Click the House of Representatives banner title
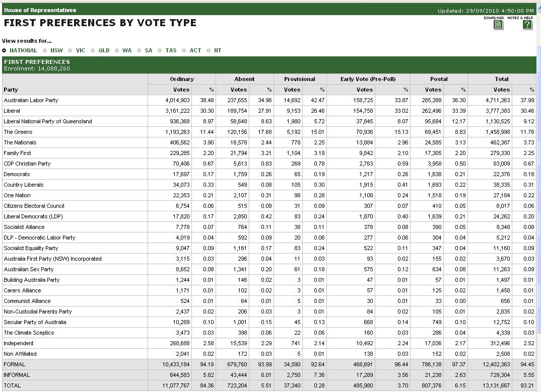The image size is (541, 392). (x=40, y=10)
